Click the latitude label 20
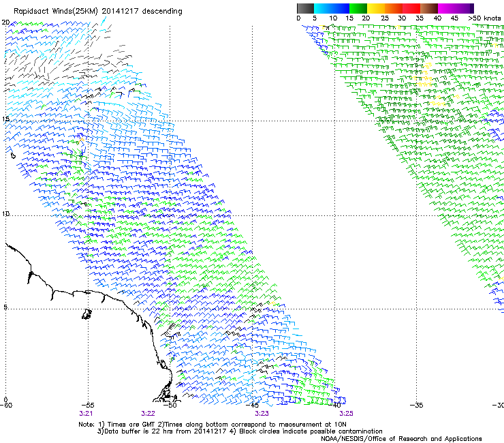 [5, 22]
